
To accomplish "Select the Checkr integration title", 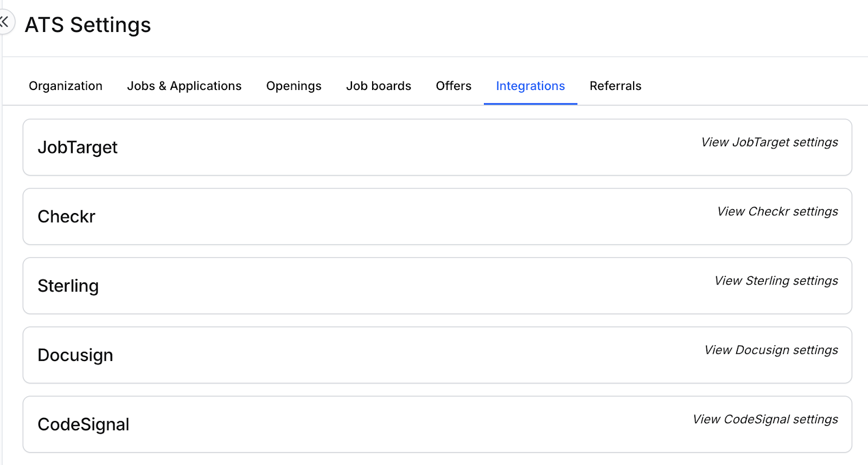I will click(x=67, y=217).
